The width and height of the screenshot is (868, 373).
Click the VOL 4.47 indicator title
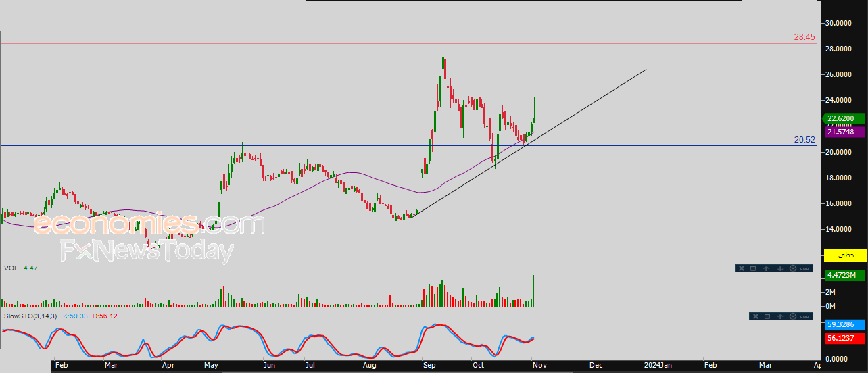point(20,268)
